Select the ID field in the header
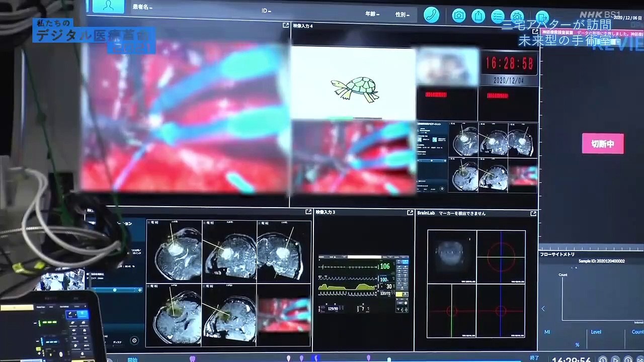This screenshot has width=644, height=362. click(266, 11)
